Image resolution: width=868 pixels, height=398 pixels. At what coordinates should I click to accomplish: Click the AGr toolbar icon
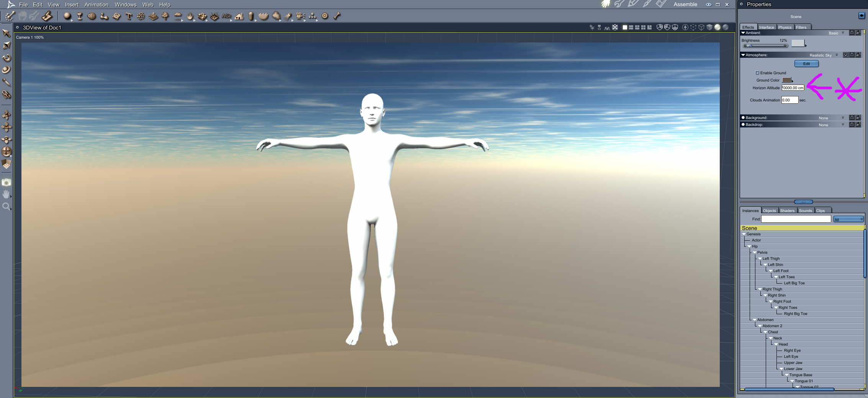(226, 16)
